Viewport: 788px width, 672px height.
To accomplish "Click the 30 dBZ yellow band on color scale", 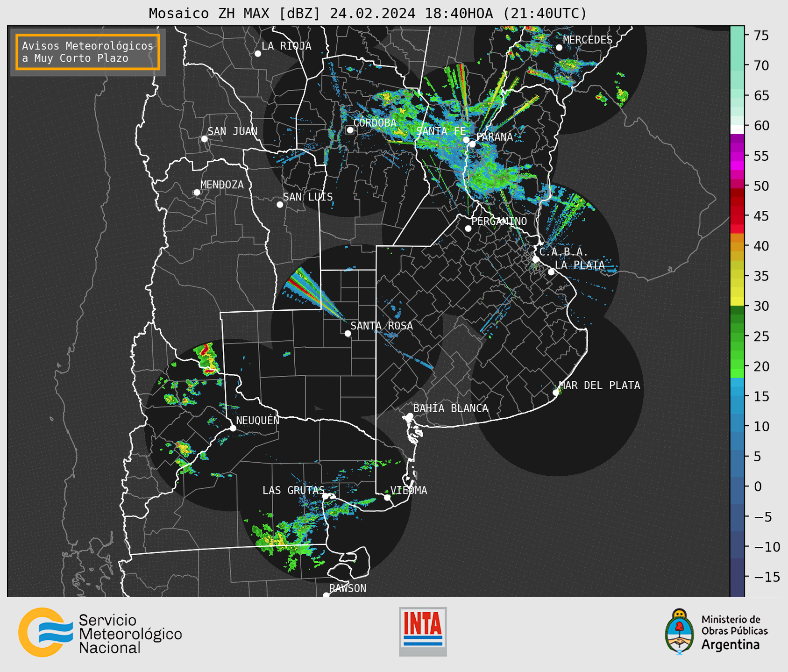I will click(x=737, y=302).
